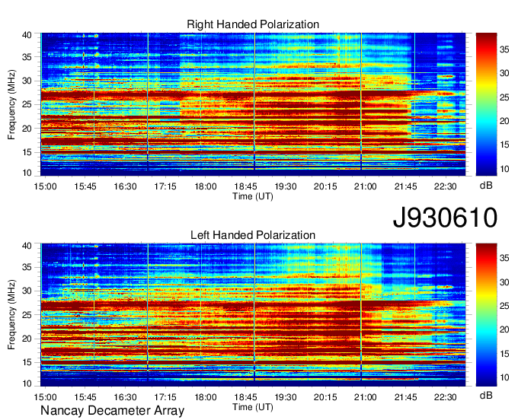Click the dB unit label of Left Handed color bar
Image resolution: width=518 pixels, height=420 pixels.
pyautogui.click(x=486, y=395)
